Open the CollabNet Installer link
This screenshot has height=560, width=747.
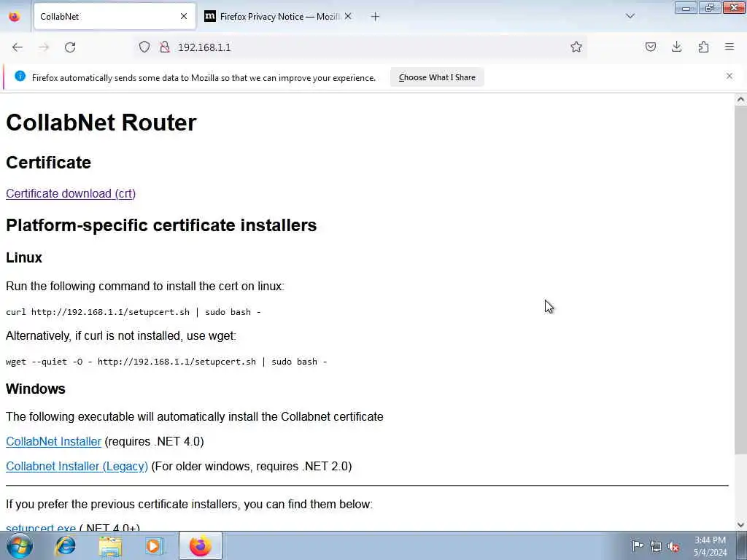tap(53, 441)
